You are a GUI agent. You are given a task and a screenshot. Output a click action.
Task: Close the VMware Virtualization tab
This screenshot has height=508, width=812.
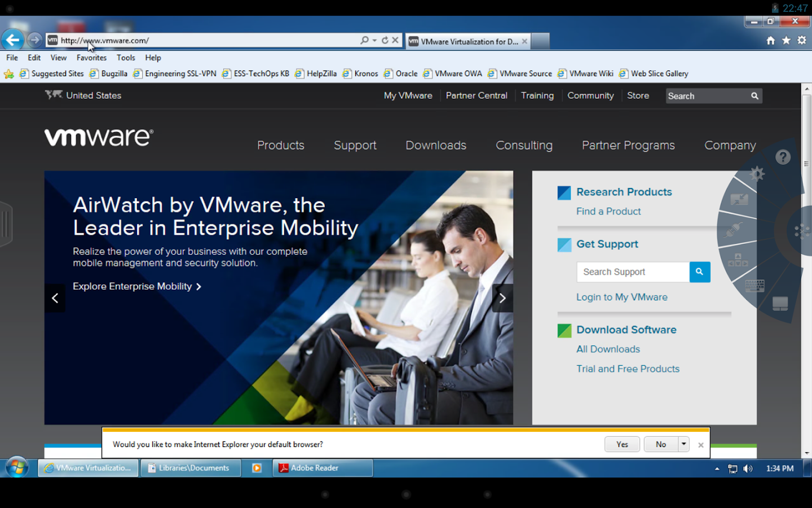(x=524, y=41)
